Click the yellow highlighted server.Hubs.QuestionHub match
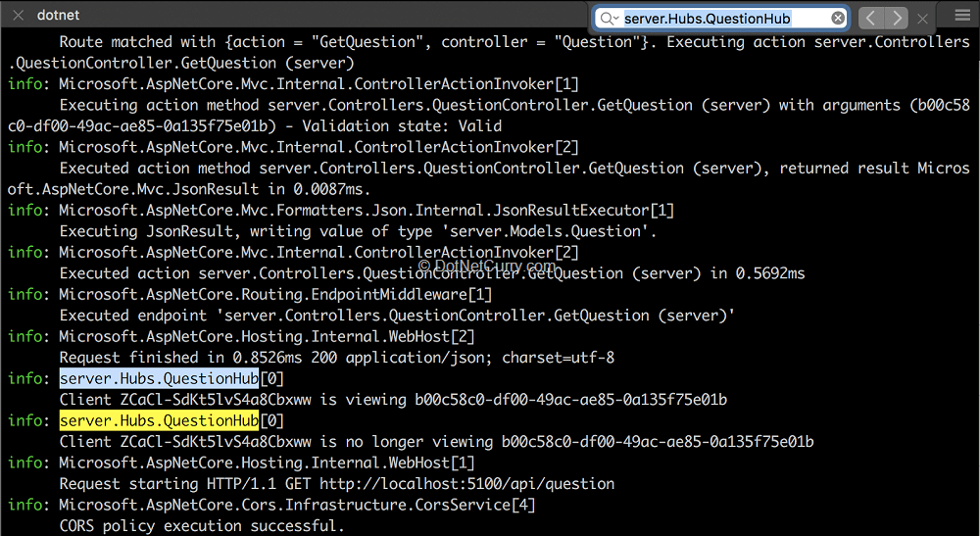The width and height of the screenshot is (980, 536). (x=159, y=420)
